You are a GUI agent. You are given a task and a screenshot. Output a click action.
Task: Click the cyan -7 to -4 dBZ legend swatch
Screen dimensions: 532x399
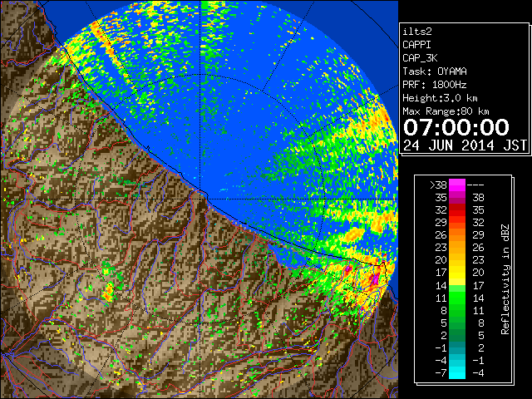(x=457, y=372)
